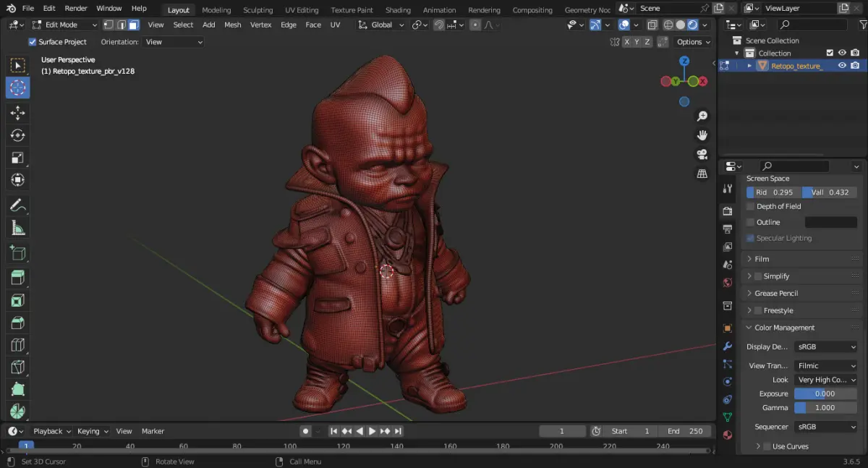Adjust the Gamma slider
This screenshot has height=468, width=868.
pos(825,408)
